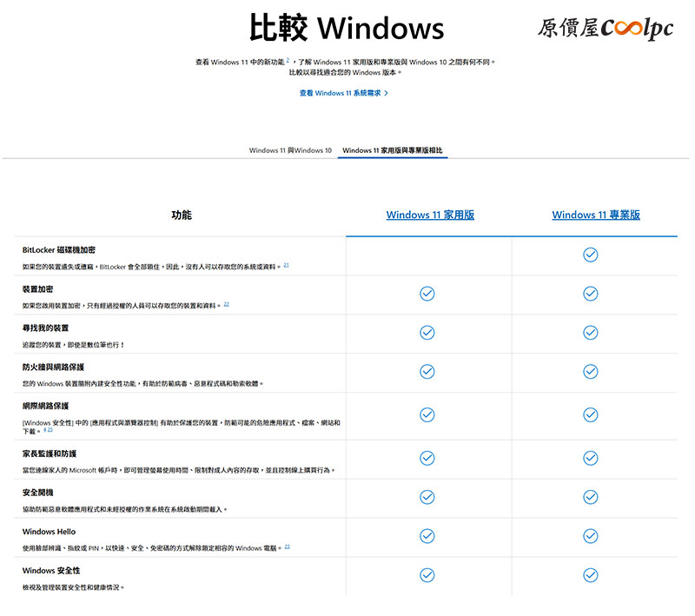The height and width of the screenshot is (616, 695).
Task: Open the Windows 11 家用版 column header link
Action: pos(430,215)
